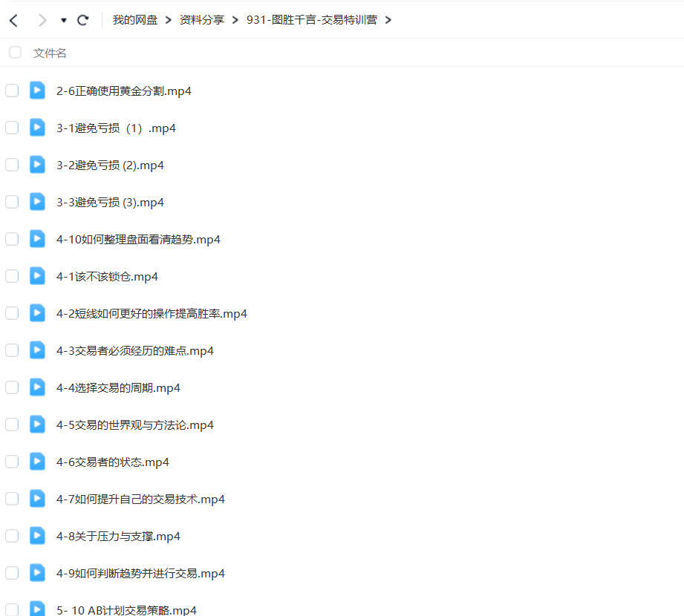Check the box for 3-3避免亏损 (3).mp4
Screen dimensions: 684x616
click(x=12, y=202)
